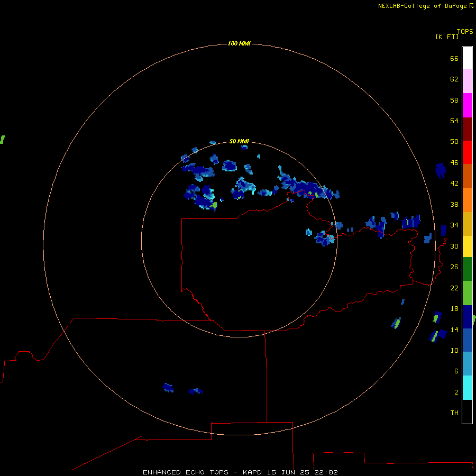This screenshot has height=476, width=476.
Task: Click the black TH swatch at legend bottom
Action: coord(467,411)
